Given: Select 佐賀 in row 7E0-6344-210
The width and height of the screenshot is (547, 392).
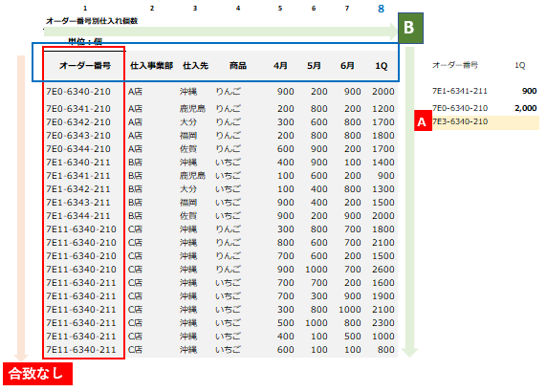Looking at the screenshot, I should 188,149.
